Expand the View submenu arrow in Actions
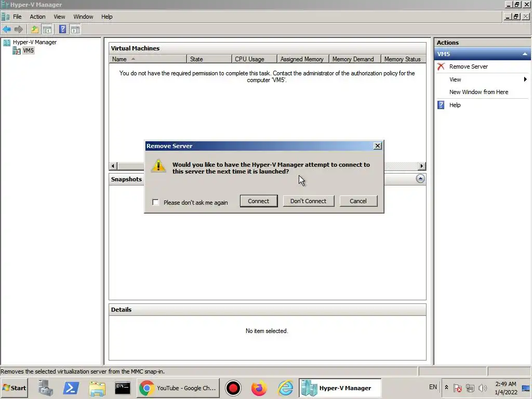The width and height of the screenshot is (532, 399). (x=525, y=79)
